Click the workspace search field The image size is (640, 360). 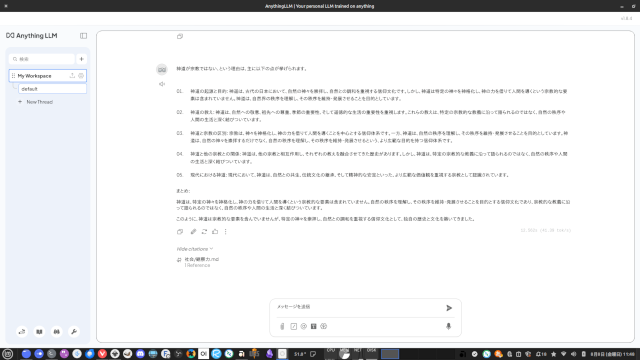(x=42, y=59)
